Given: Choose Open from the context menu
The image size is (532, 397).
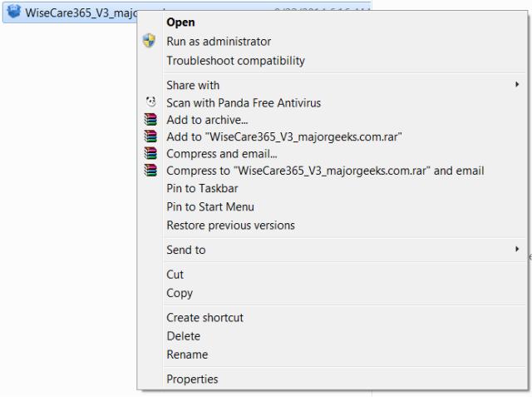Looking at the screenshot, I should tap(180, 22).
